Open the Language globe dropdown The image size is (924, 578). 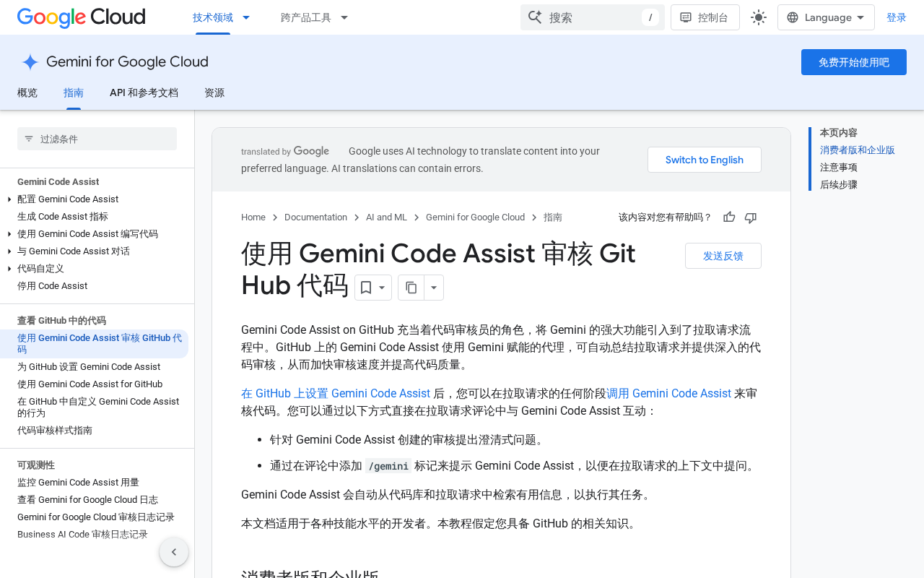coord(826,17)
